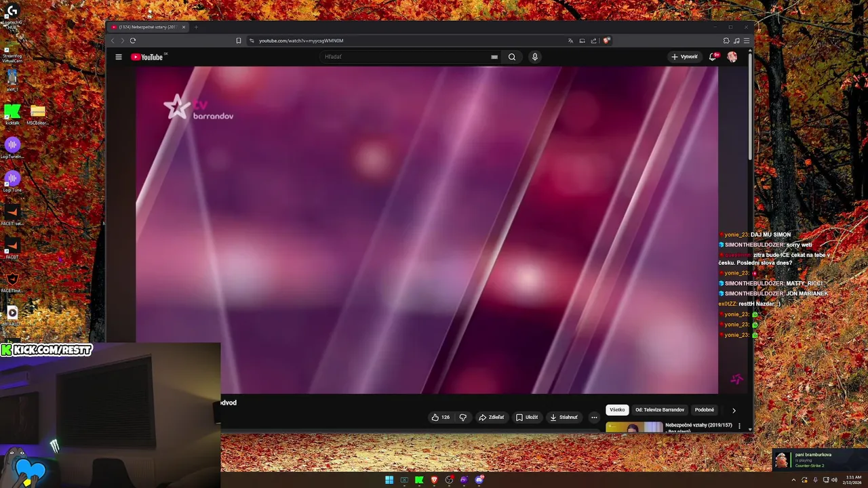Go to the YouTube home logo
This screenshot has height=488, width=868.
[149, 57]
